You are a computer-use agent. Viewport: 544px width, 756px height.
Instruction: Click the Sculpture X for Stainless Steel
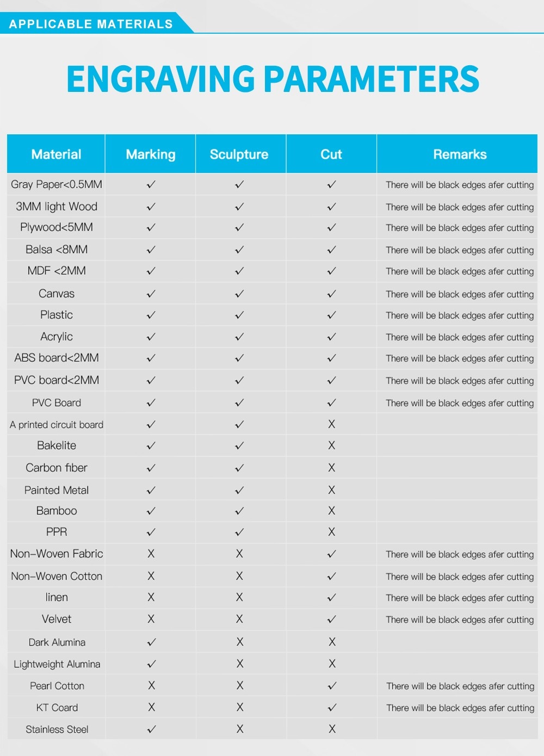[240, 729]
